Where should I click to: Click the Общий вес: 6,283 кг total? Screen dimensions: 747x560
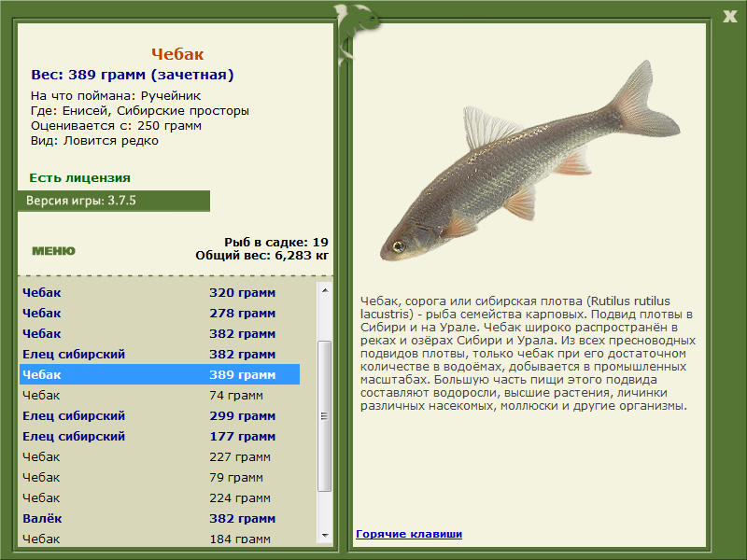click(x=262, y=255)
